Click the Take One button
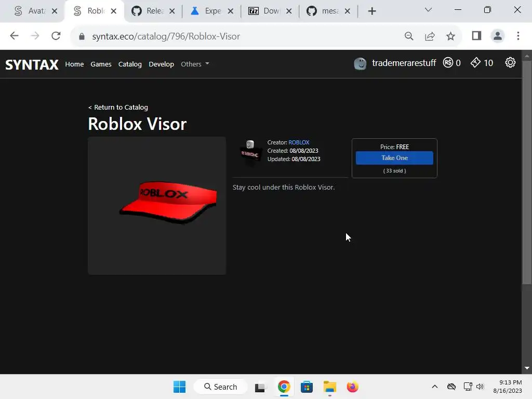The image size is (532, 399). click(394, 158)
